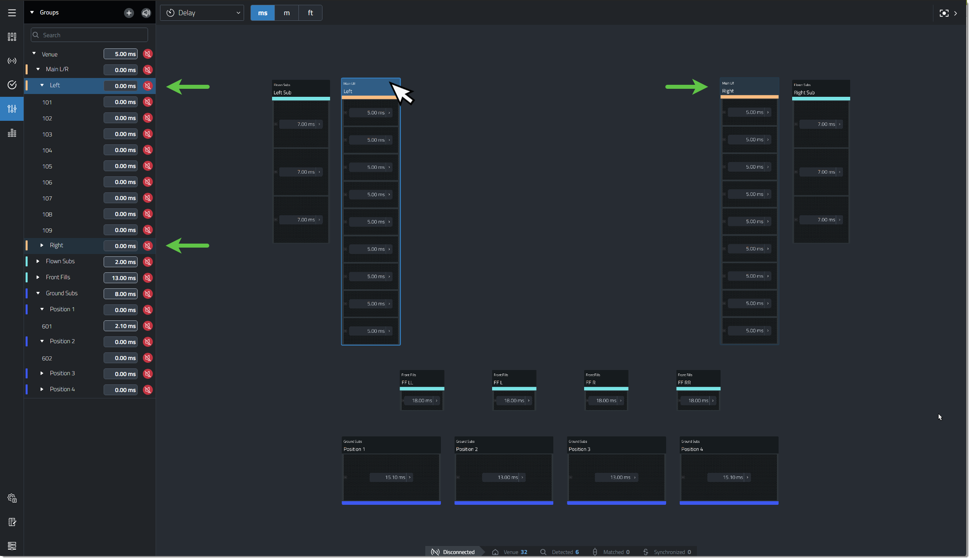Image resolution: width=971 pixels, height=560 pixels.
Task: Toggle mute for the Front Fills group
Action: tap(148, 278)
